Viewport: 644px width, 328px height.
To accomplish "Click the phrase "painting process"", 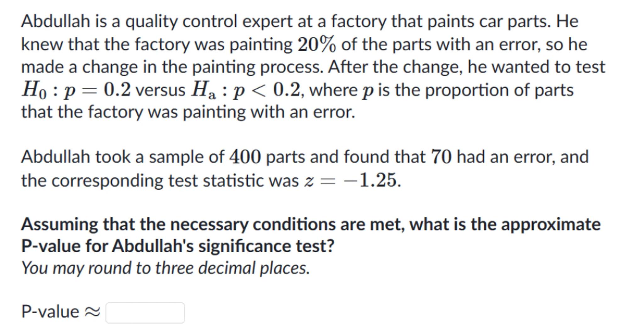I will click(258, 67).
